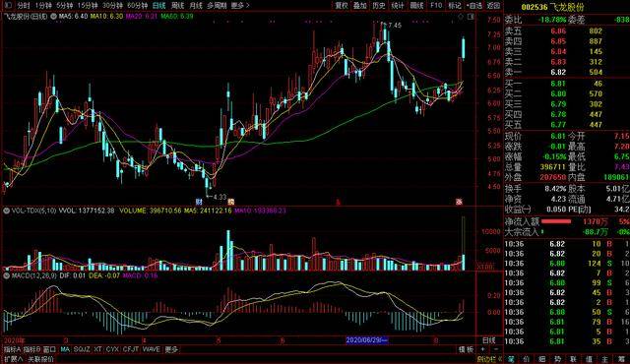This screenshot has height=364, width=630.
Task: Open the 模板 template button
Action: tap(466, 349)
